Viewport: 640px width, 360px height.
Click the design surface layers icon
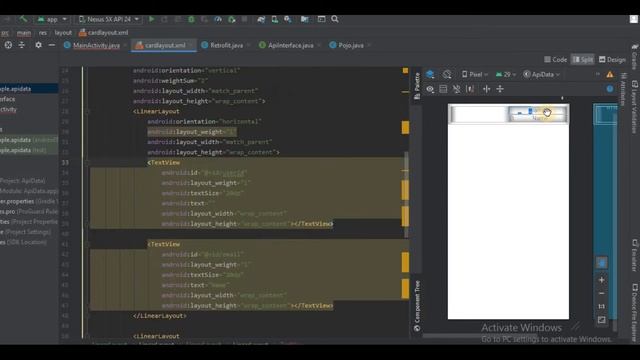430,74
